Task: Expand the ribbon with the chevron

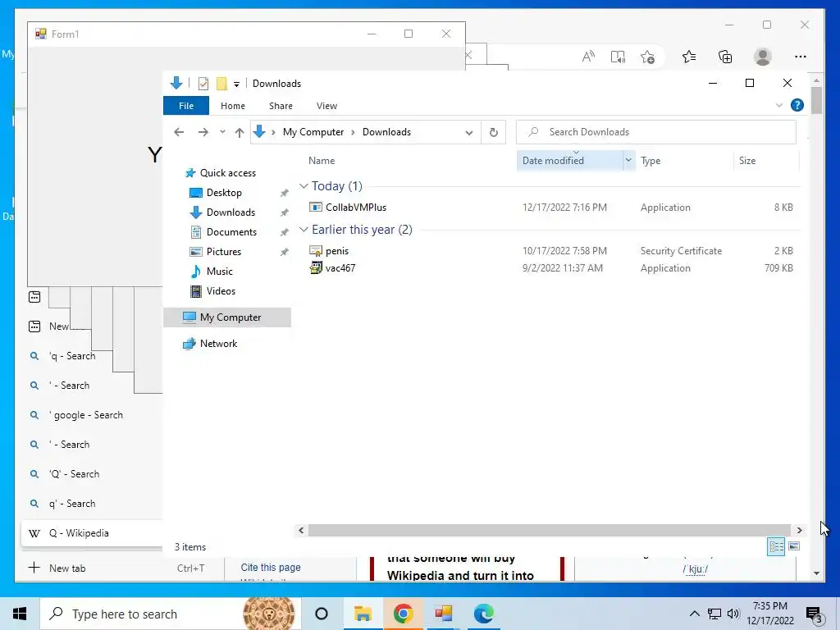Action: pos(779,106)
